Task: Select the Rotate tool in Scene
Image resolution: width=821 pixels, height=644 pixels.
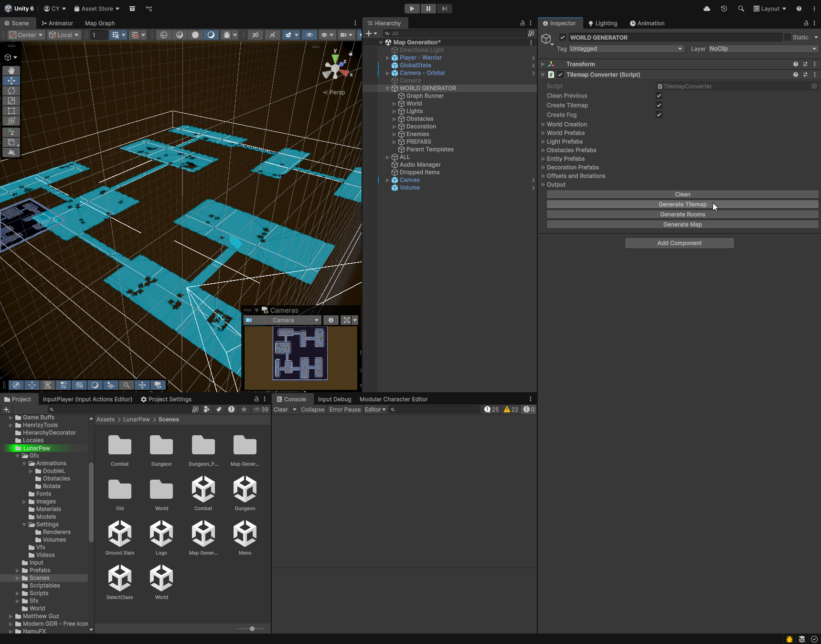Action: click(11, 91)
